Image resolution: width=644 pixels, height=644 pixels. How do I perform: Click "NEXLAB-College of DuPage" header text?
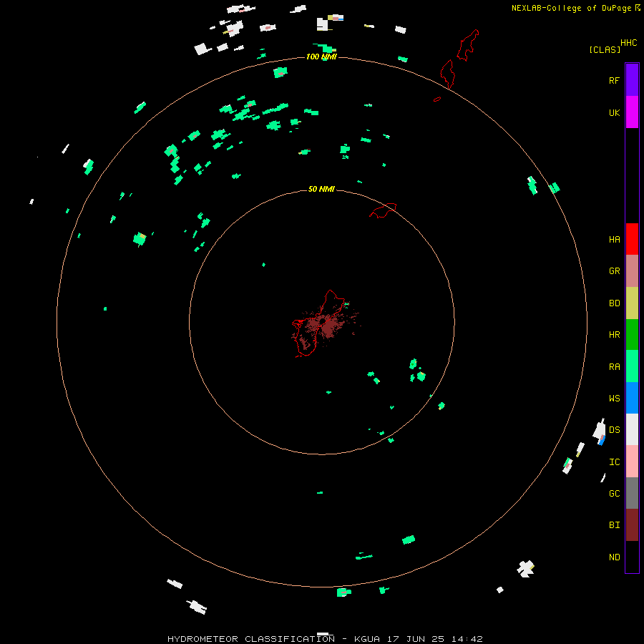pos(572,8)
